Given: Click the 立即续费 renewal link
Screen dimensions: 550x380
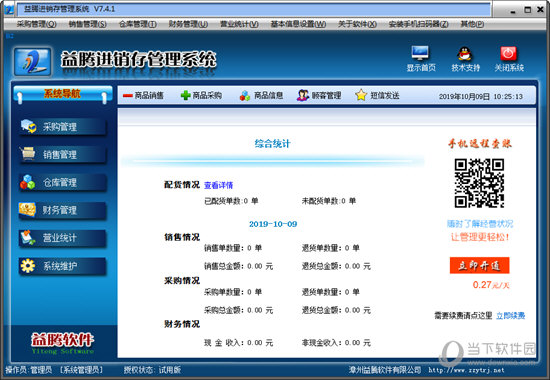Looking at the screenshot, I should click(x=510, y=316).
